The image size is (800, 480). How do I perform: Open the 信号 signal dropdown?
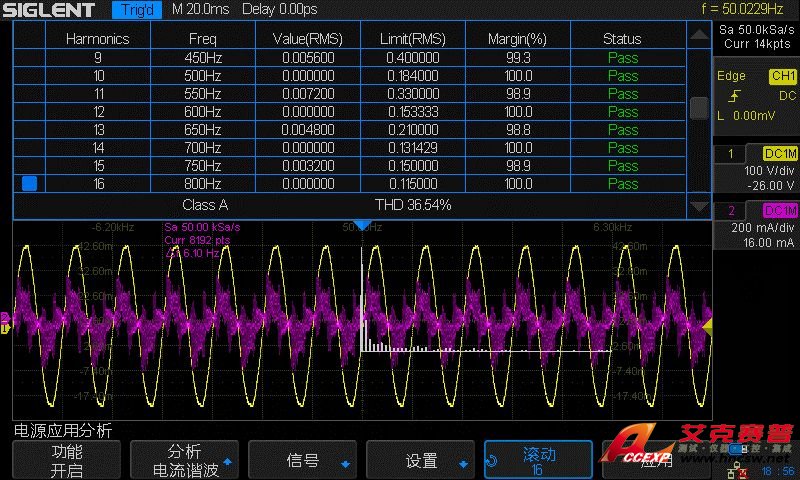303,461
